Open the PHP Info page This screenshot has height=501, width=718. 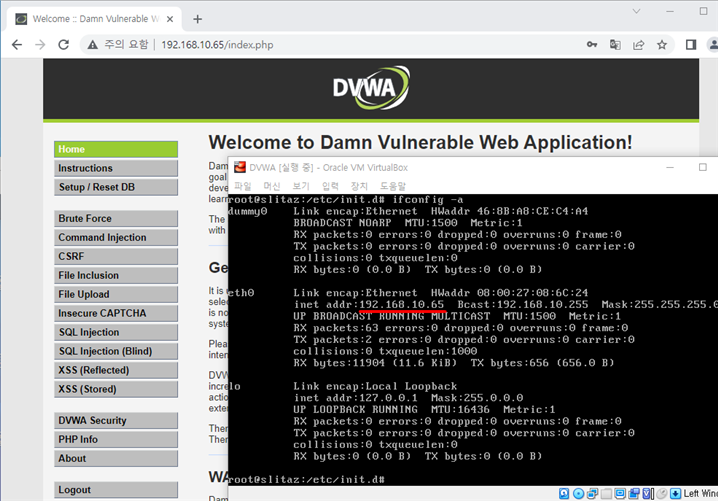116,440
